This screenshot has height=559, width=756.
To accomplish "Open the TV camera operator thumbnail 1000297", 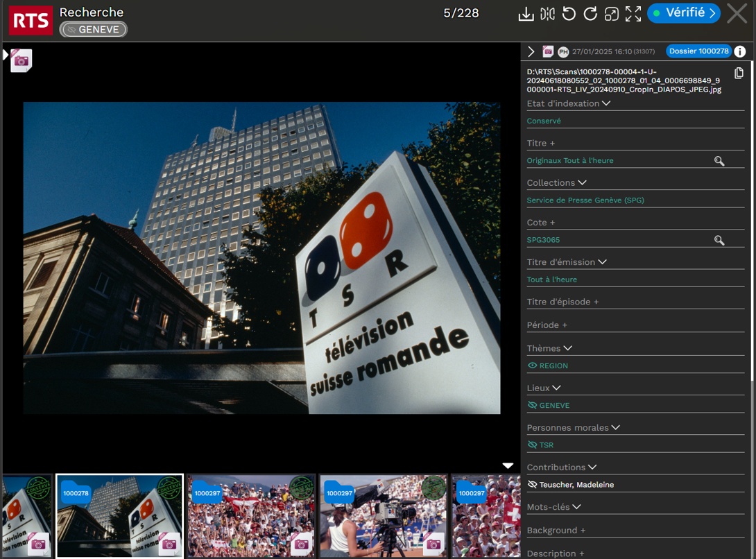I will [x=384, y=516].
